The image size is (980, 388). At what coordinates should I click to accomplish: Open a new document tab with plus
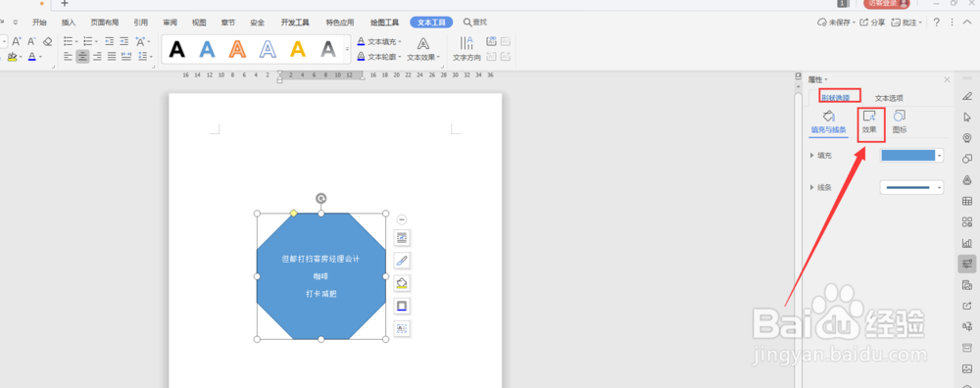click(64, 4)
